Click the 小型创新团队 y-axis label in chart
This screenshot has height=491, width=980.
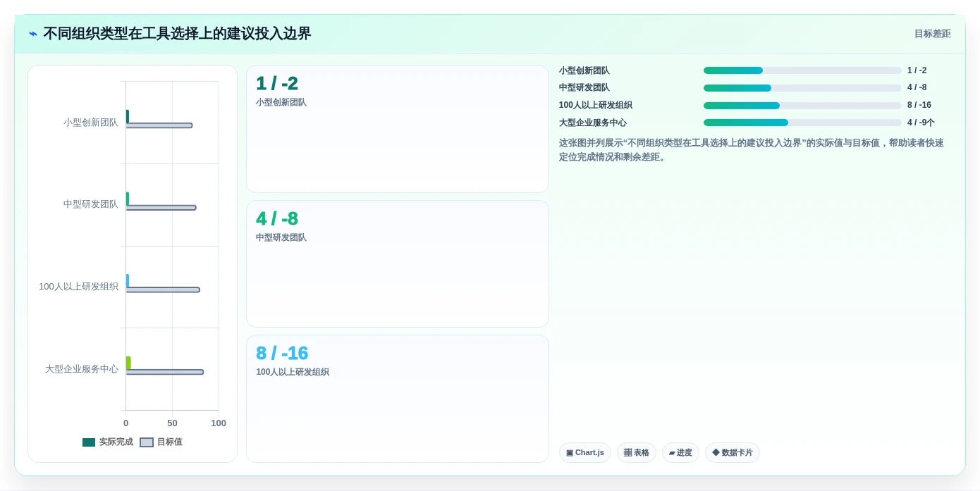tap(91, 123)
